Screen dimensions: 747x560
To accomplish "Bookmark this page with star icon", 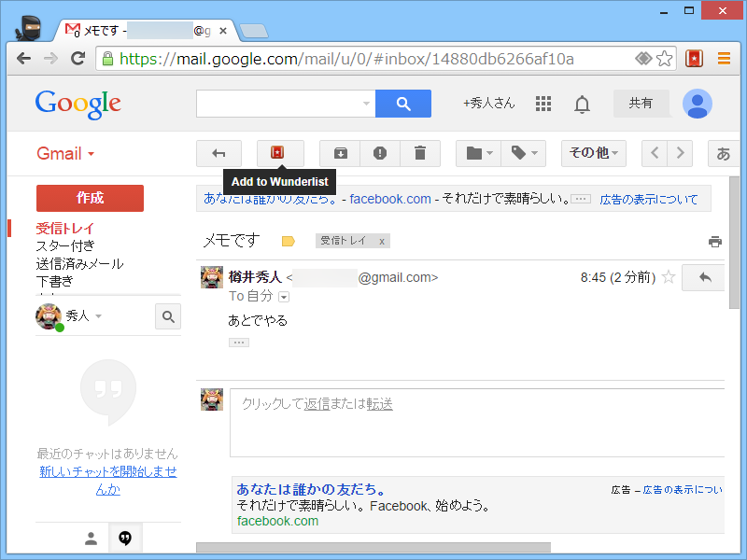I will pos(664,59).
